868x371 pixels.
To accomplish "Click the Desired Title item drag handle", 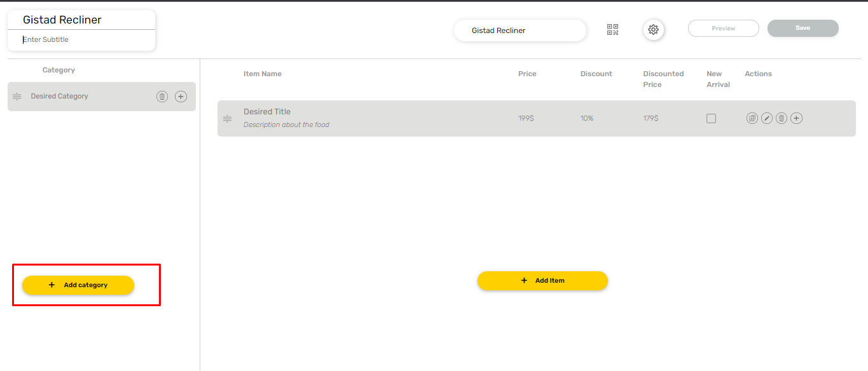I will tap(227, 119).
